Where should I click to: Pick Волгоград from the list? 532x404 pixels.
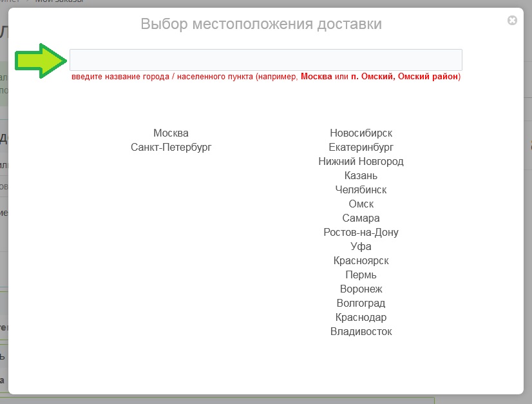pyautogui.click(x=361, y=303)
